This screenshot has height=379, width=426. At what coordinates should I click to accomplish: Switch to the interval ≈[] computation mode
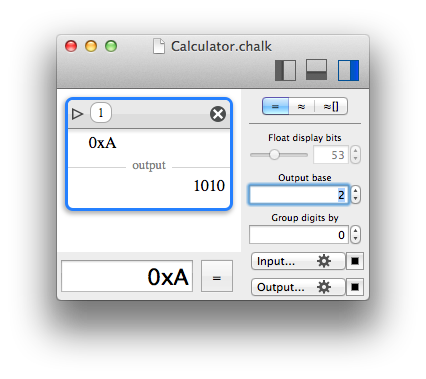(331, 106)
